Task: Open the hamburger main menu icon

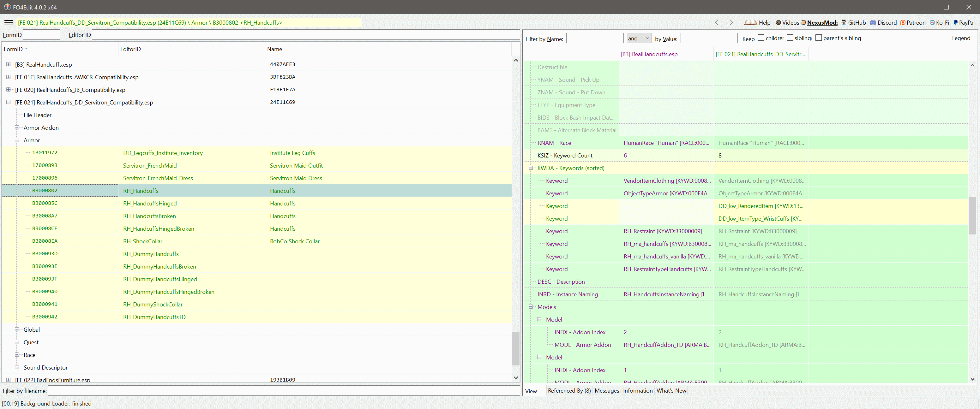Action: tap(9, 23)
